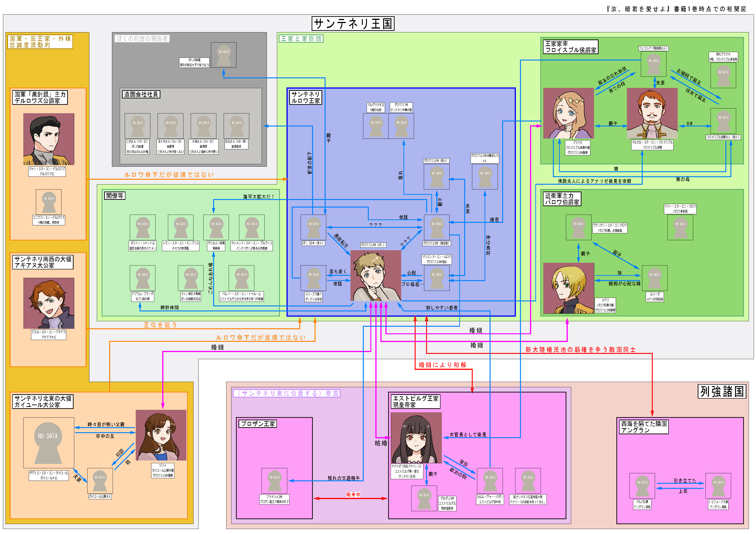Click the グロワス13世 (ぼく) protagonist portrait
Image resolution: width=756 pixels, height=534 pixels.
(x=376, y=275)
